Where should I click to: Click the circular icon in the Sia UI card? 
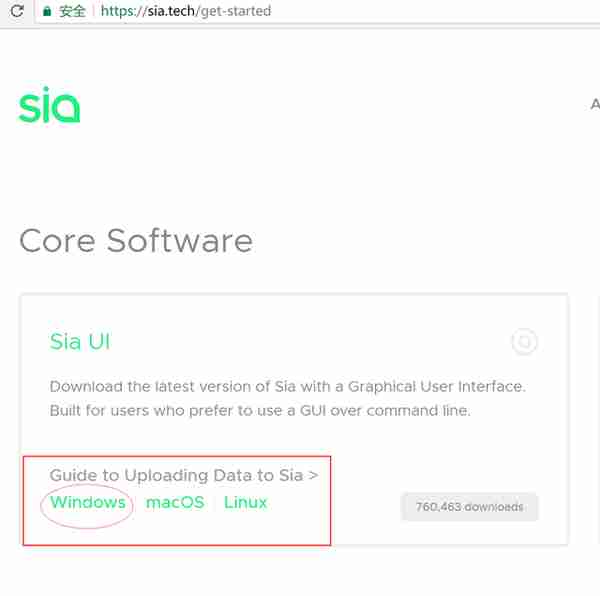click(x=524, y=342)
